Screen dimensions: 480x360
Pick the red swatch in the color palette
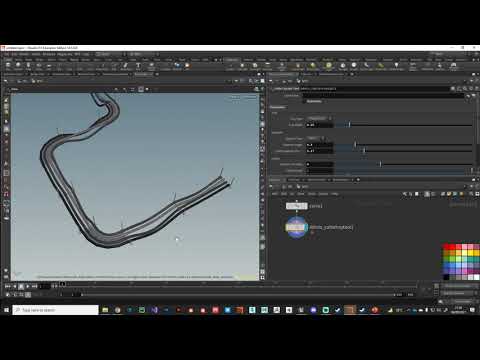(x=452, y=247)
